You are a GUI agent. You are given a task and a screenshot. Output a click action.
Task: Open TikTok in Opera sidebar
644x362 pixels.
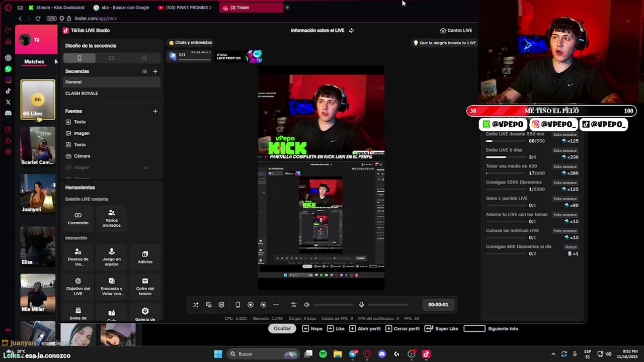pos(8,91)
